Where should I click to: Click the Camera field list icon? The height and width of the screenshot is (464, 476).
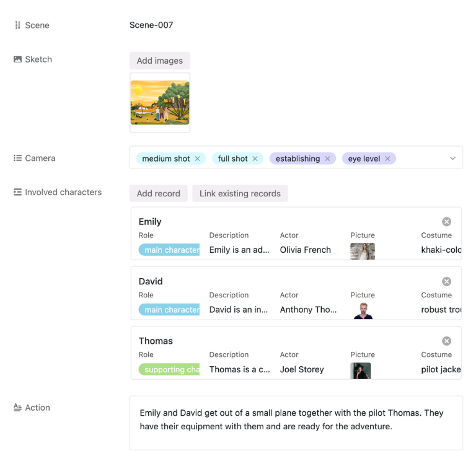coord(17,158)
